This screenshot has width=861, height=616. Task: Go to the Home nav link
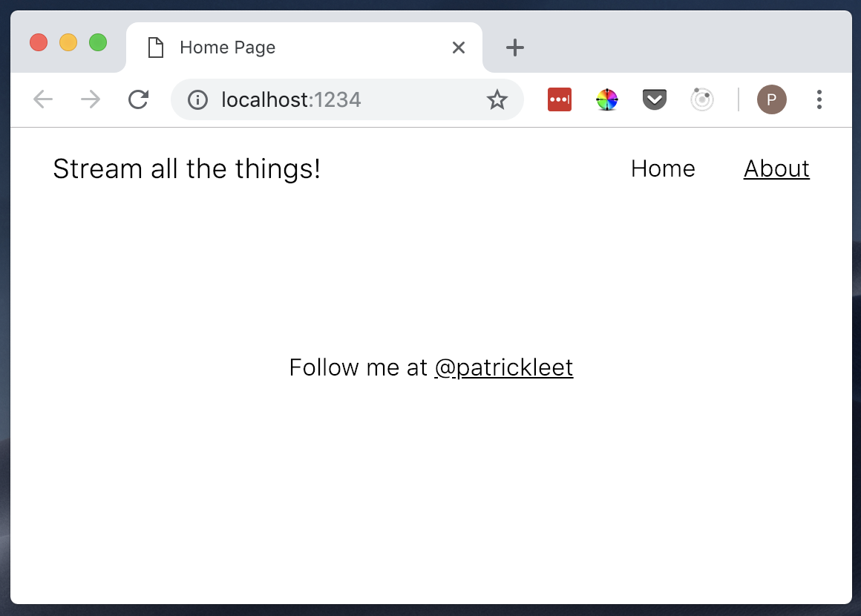663,169
